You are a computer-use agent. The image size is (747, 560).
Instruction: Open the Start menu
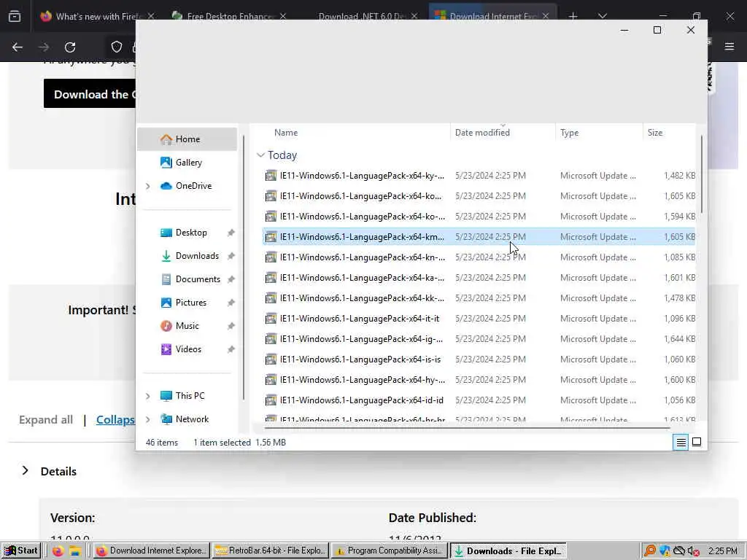tap(20, 551)
